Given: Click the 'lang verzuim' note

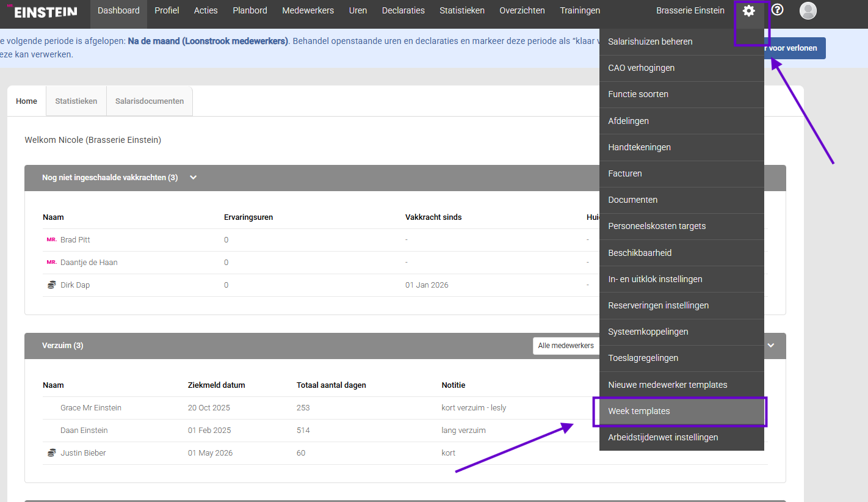Looking at the screenshot, I should [464, 431].
